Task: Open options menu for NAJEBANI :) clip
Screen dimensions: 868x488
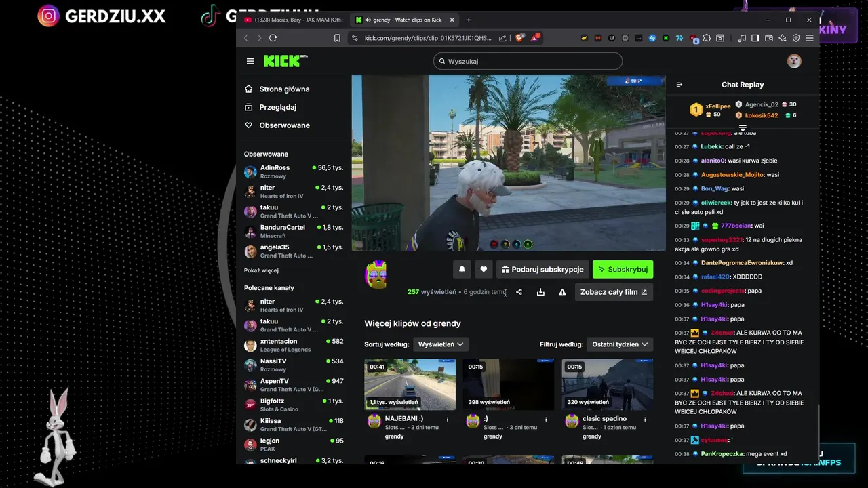Action: tap(448, 420)
